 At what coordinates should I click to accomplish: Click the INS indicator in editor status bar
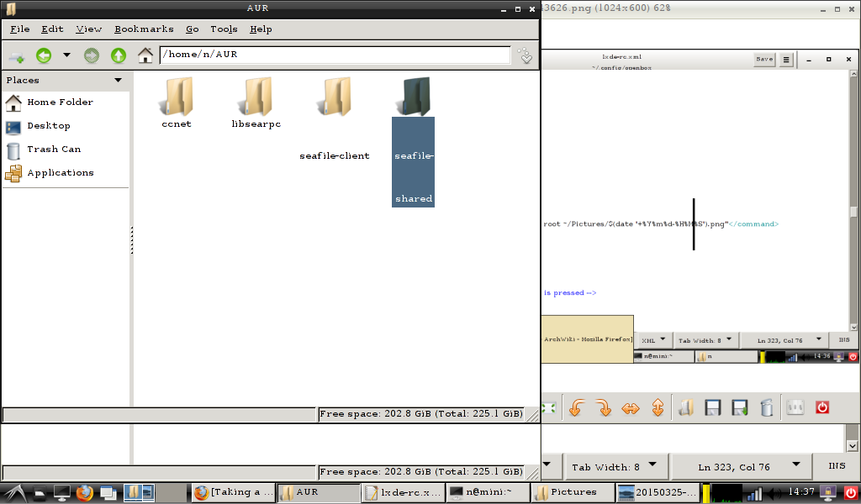(x=837, y=466)
